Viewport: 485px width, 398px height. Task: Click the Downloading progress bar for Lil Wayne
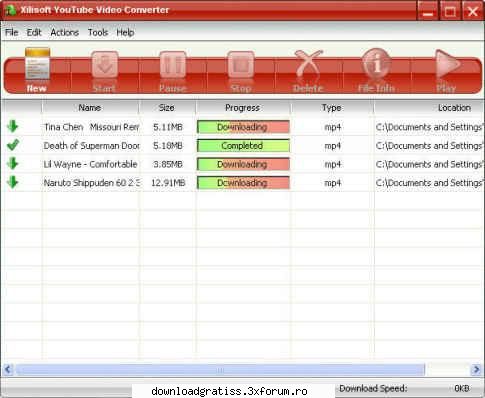point(243,164)
